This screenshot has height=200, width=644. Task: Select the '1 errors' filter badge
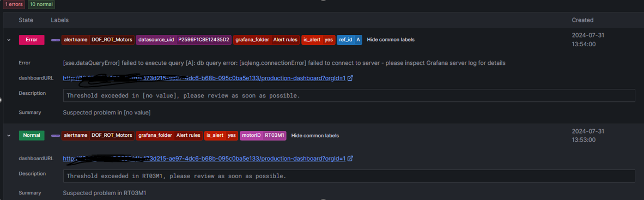click(14, 5)
